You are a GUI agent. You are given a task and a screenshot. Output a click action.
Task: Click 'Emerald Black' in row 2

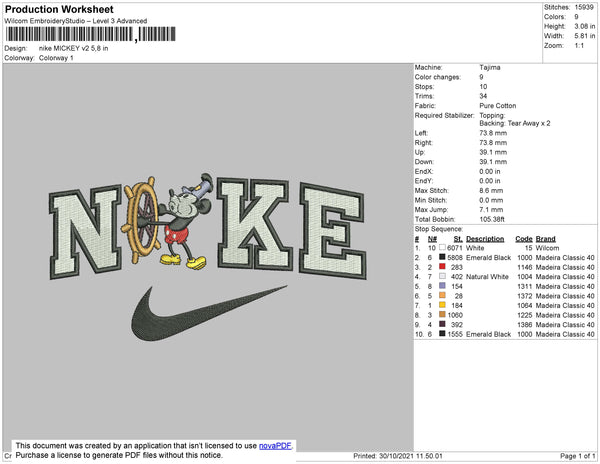[x=488, y=257]
